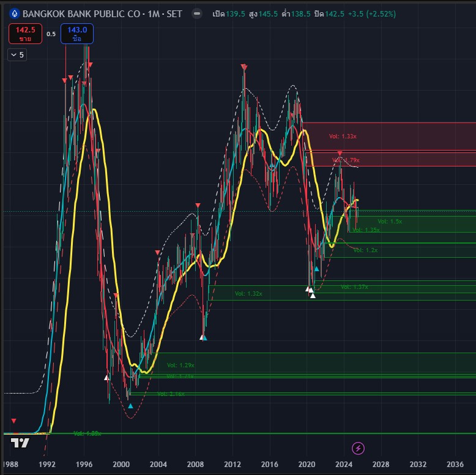This screenshot has width=476, height=475.
Task: Click the 2000 time axis label
Action: click(x=121, y=465)
